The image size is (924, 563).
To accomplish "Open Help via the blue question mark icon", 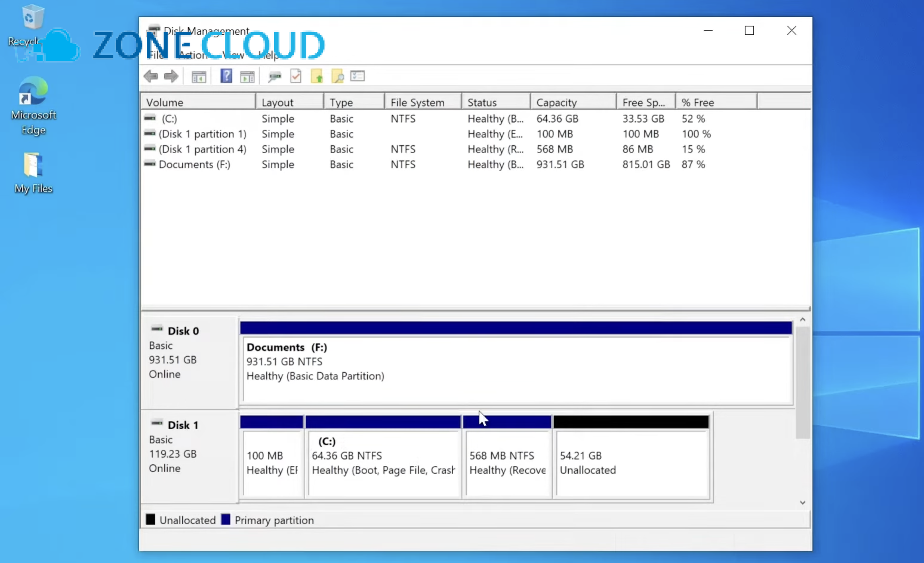I will (226, 76).
